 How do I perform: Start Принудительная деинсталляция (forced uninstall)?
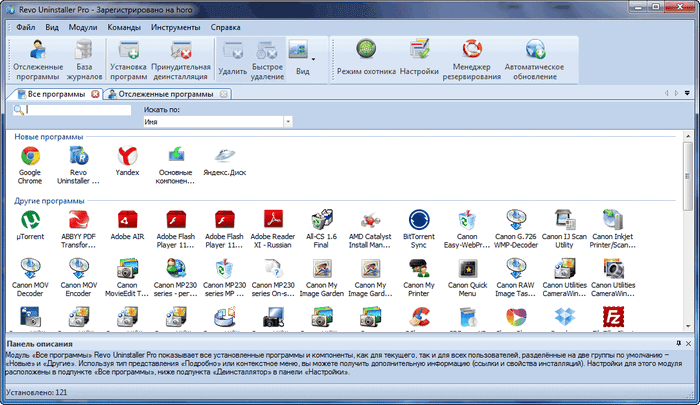pyautogui.click(x=181, y=60)
